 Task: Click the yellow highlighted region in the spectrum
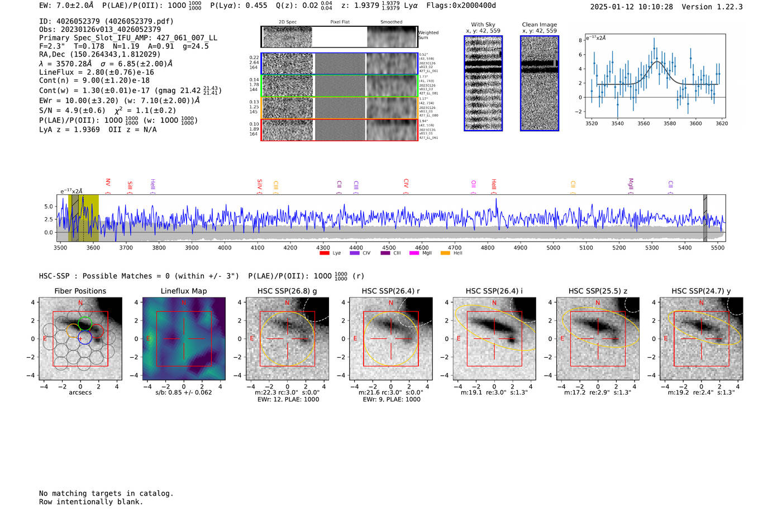pyautogui.click(x=84, y=218)
